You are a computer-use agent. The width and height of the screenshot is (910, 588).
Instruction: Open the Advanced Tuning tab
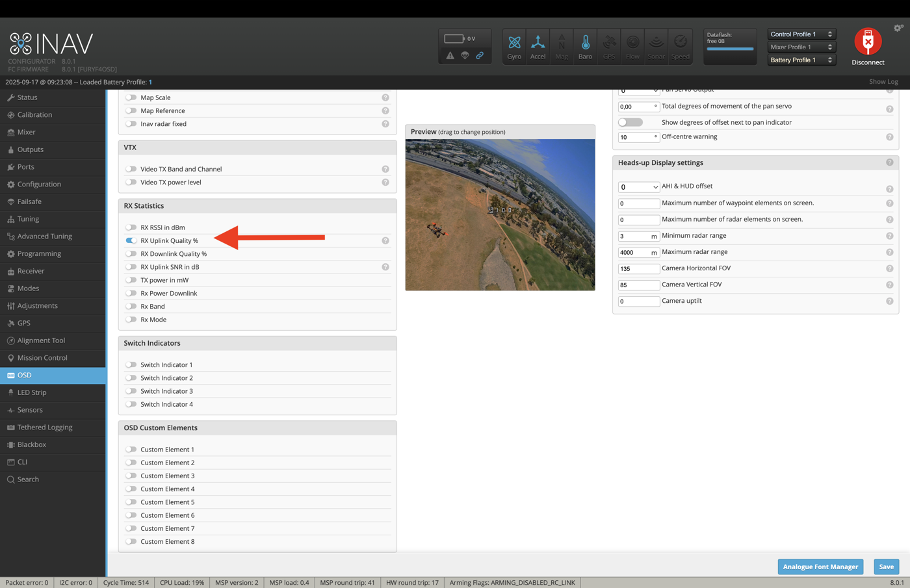click(x=53, y=236)
